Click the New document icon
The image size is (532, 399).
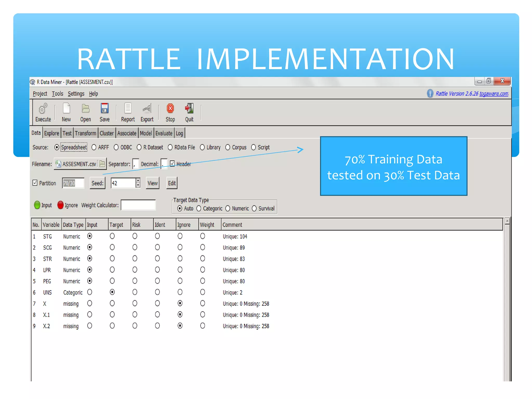pos(66,109)
